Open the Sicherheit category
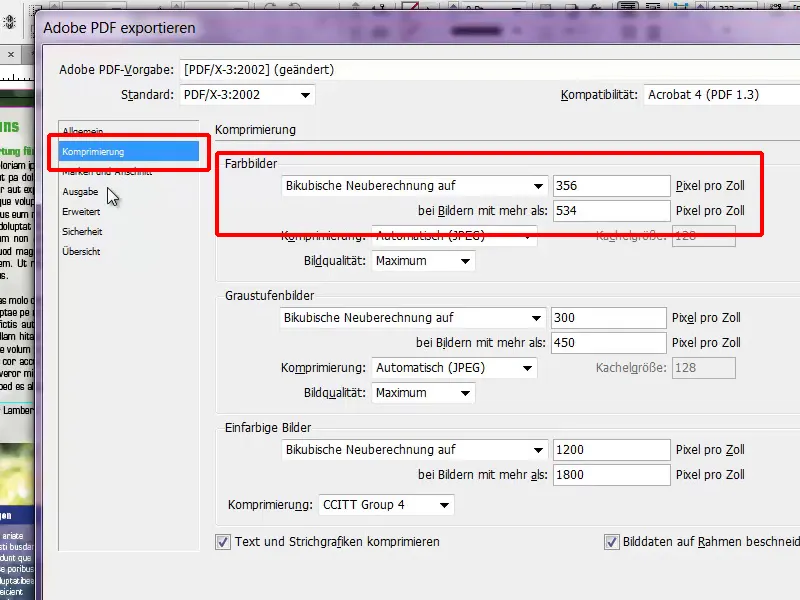Screen dimensions: 800x600 tap(82, 232)
